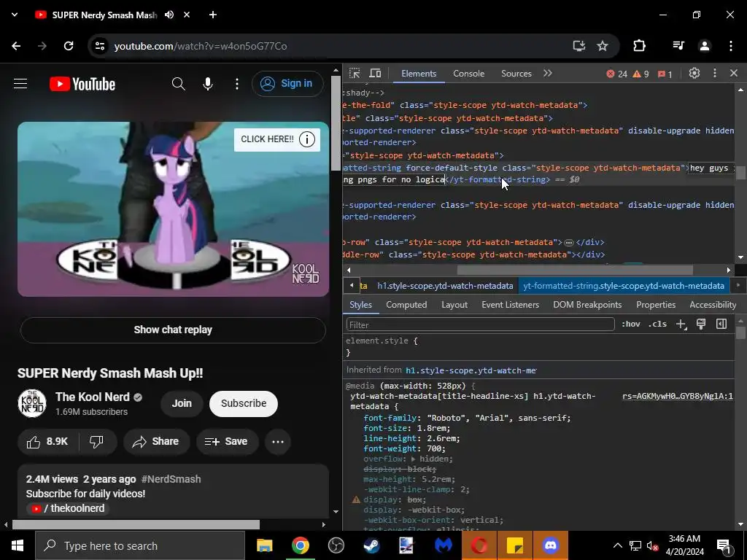Go back in browser history

[x=16, y=46]
